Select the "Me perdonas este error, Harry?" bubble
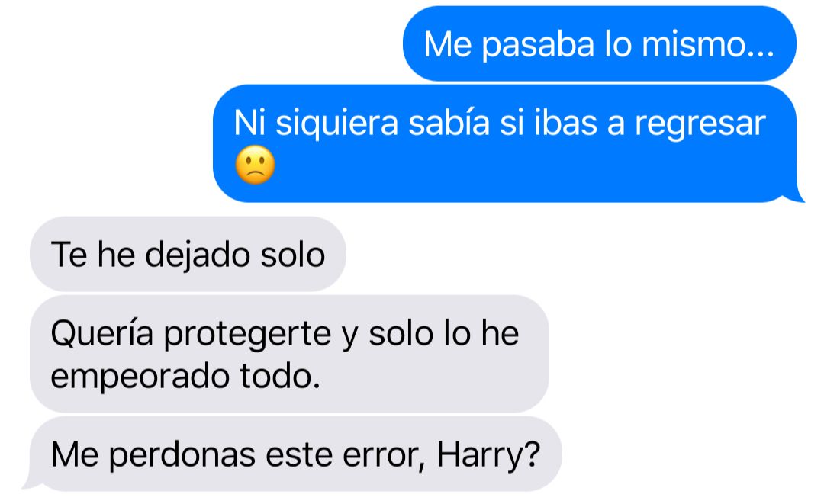The image size is (824, 504). tap(296, 454)
